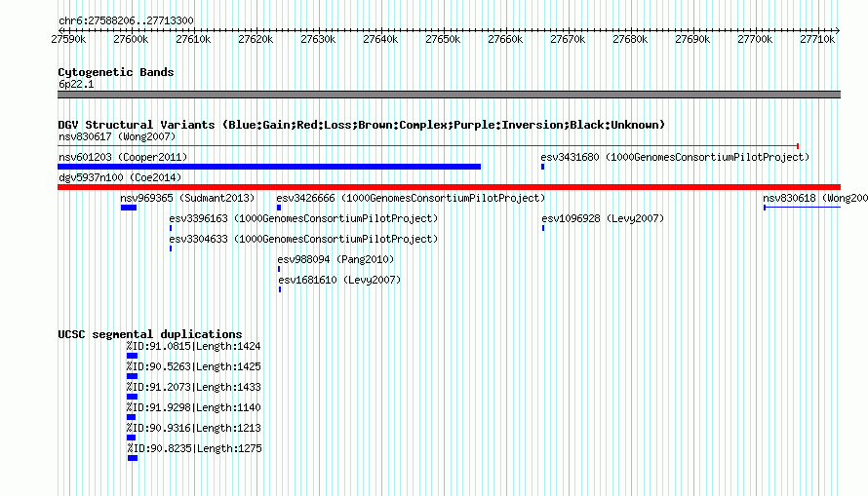The width and height of the screenshot is (868, 496).
Task: Select duplication %ID:91.2073 Length:1433
Action: tap(193, 387)
